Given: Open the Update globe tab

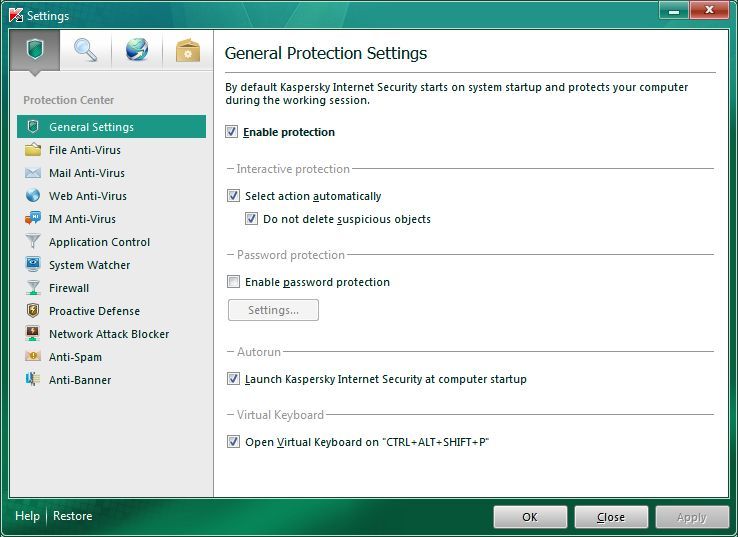Looking at the screenshot, I should coord(137,50).
